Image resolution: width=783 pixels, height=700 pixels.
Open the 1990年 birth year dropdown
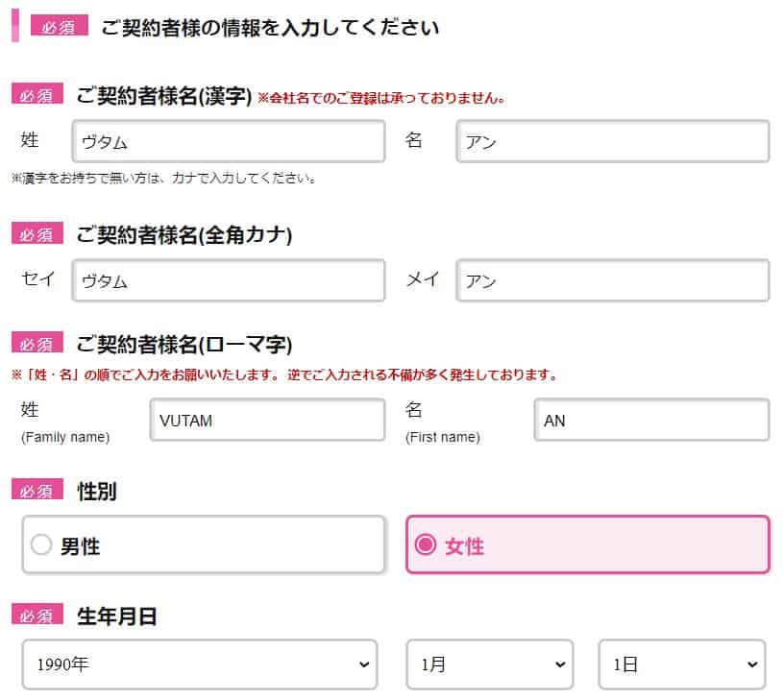200,664
